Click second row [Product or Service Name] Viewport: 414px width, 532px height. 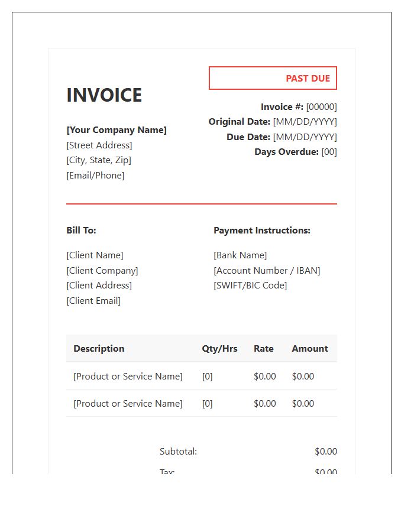click(128, 403)
